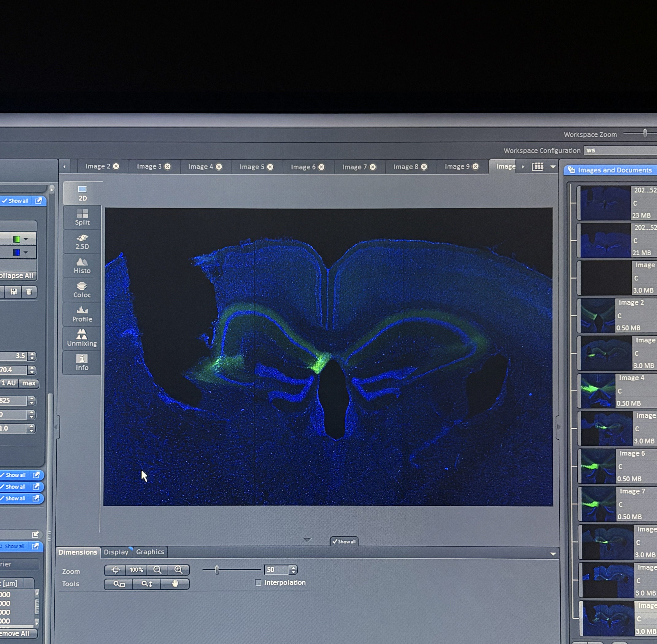Click the Workspace Configuration field

620,151
